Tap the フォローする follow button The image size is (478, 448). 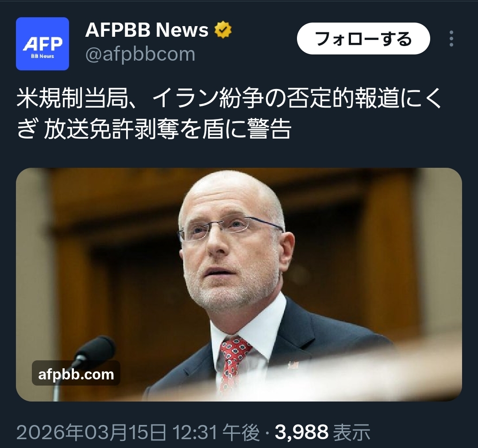click(363, 39)
